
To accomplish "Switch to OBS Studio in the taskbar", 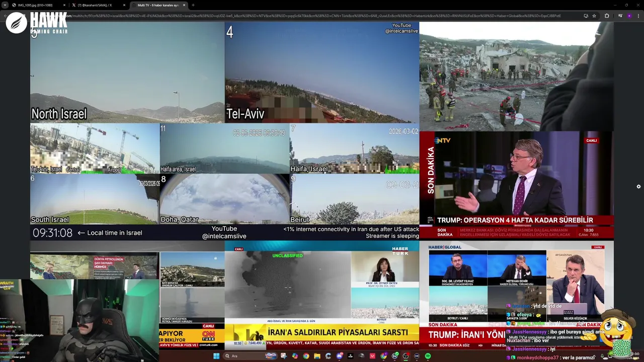I will click(406, 356).
